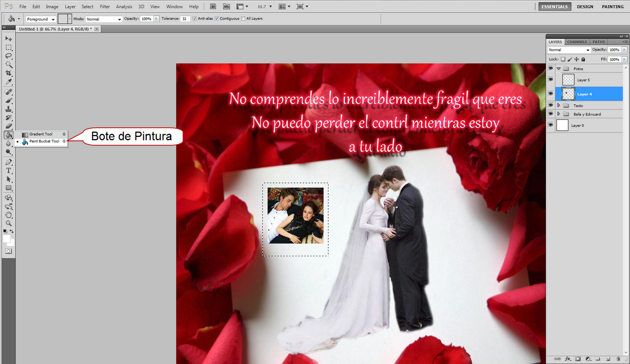Toggle lock all
Viewport: 630px width, 364px height.
(x=583, y=59)
